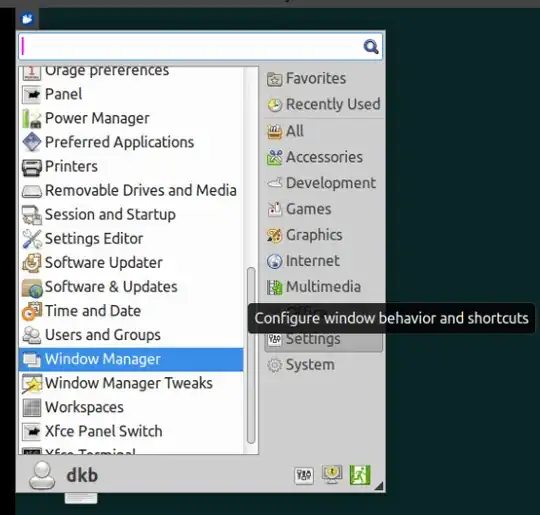
Task: Launch Software Updater via its icon
Action: [32, 263]
